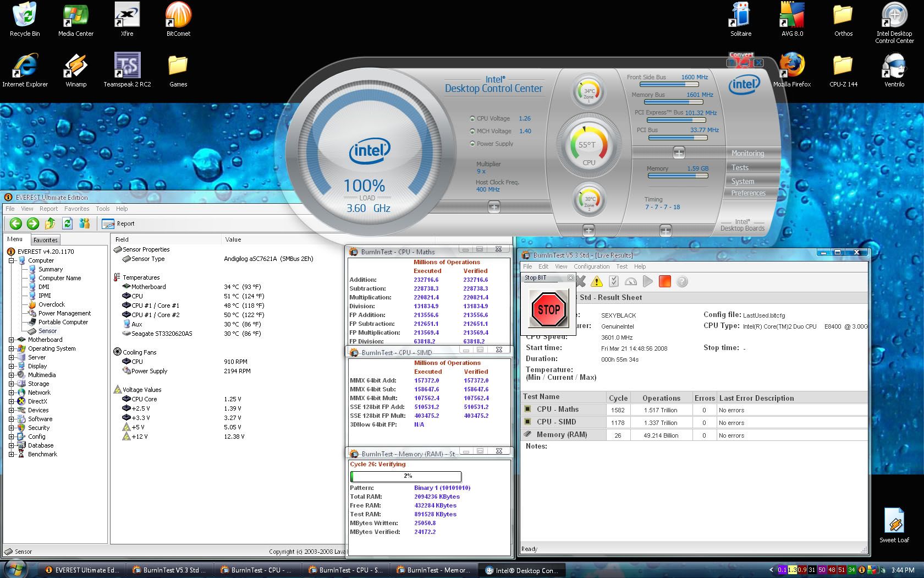Image resolution: width=924 pixels, height=578 pixels.
Task: Expand the Network tree node
Action: coord(12,392)
